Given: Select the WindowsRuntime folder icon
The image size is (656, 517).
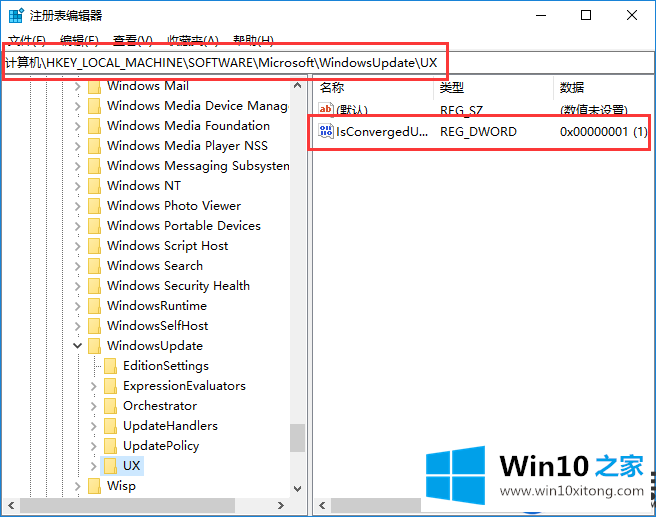Looking at the screenshot, I should (95, 306).
